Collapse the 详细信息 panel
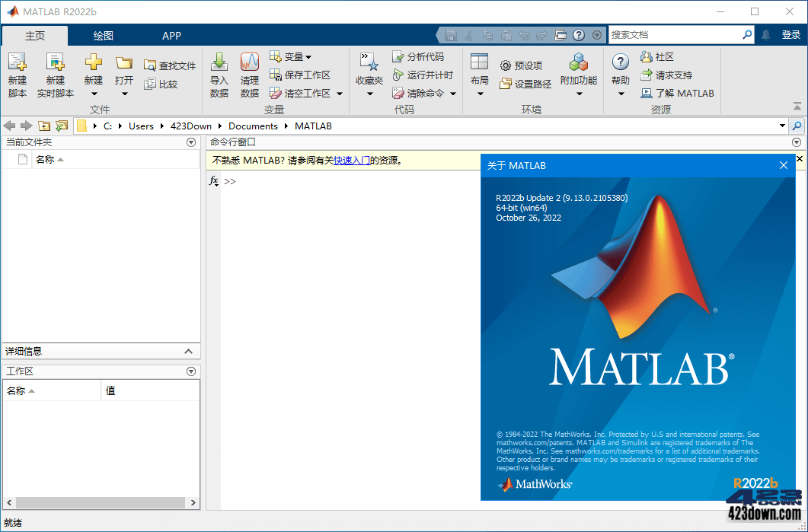 (x=188, y=351)
